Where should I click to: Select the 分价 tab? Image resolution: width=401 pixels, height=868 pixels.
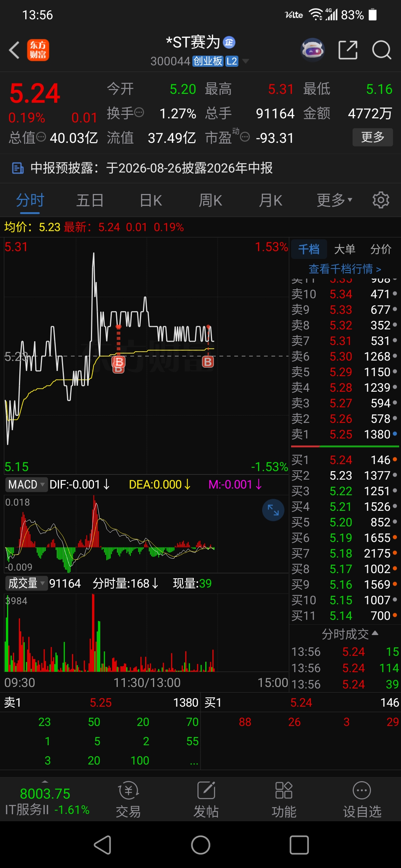381,249
